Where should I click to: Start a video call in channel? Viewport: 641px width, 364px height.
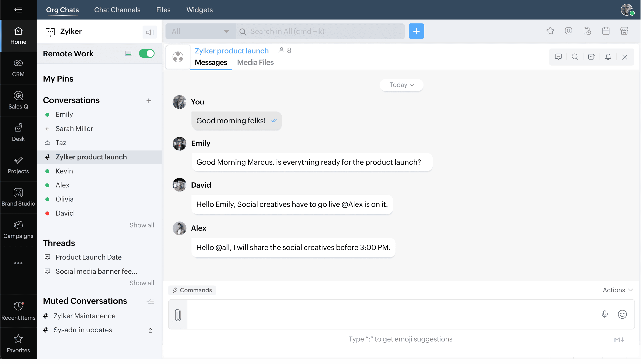click(591, 57)
